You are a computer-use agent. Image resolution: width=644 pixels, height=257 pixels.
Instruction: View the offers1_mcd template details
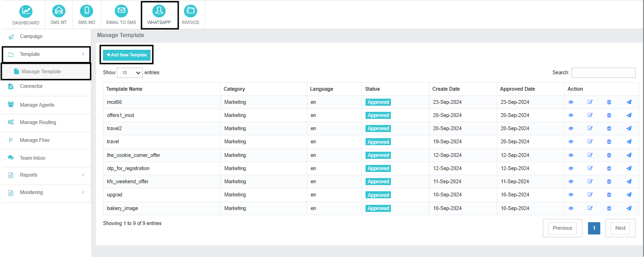(x=571, y=115)
